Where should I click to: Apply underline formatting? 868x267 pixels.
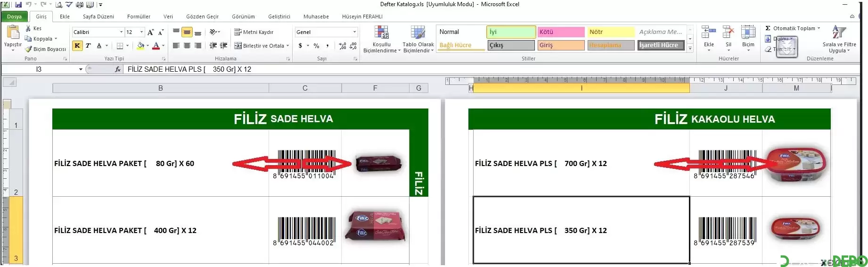coord(99,46)
